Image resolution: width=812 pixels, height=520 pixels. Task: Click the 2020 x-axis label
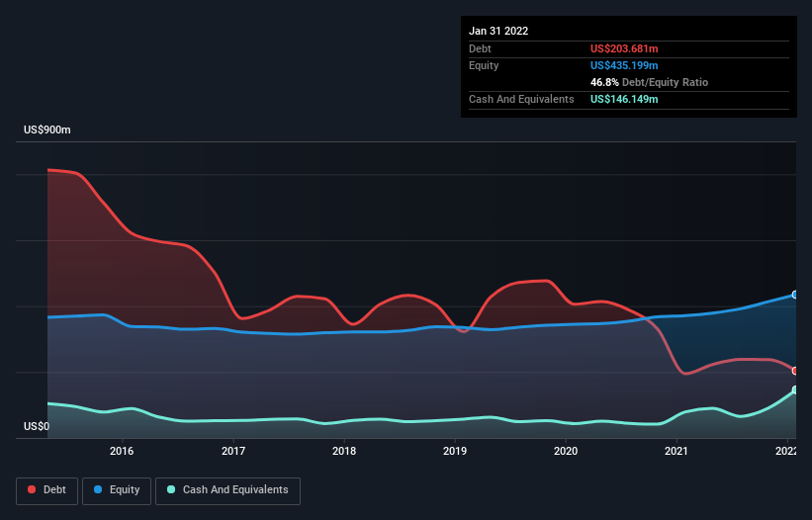(566, 451)
